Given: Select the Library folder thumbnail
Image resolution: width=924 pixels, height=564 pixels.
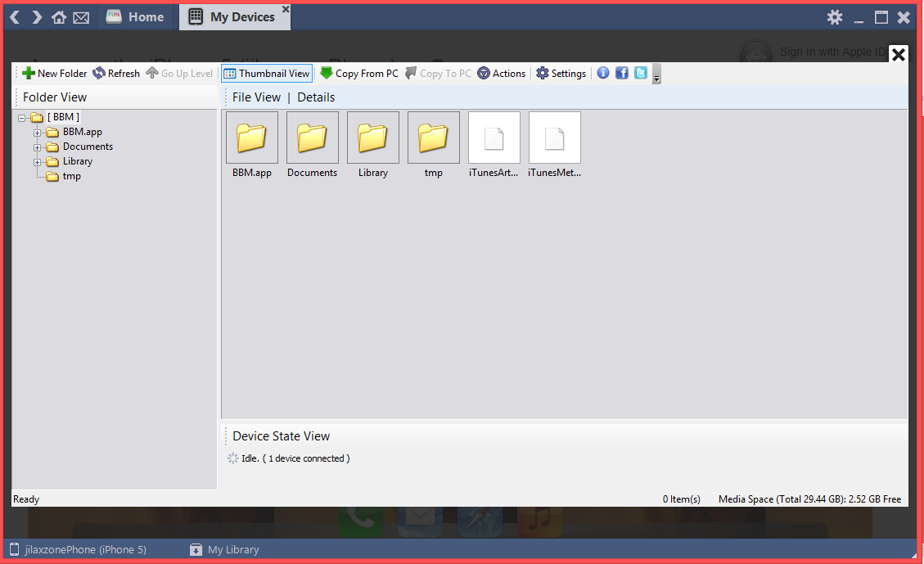Looking at the screenshot, I should [x=373, y=138].
